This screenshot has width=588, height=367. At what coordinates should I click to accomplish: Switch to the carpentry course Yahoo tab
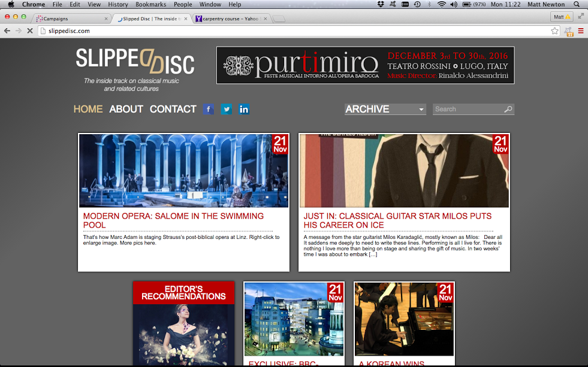click(x=230, y=19)
